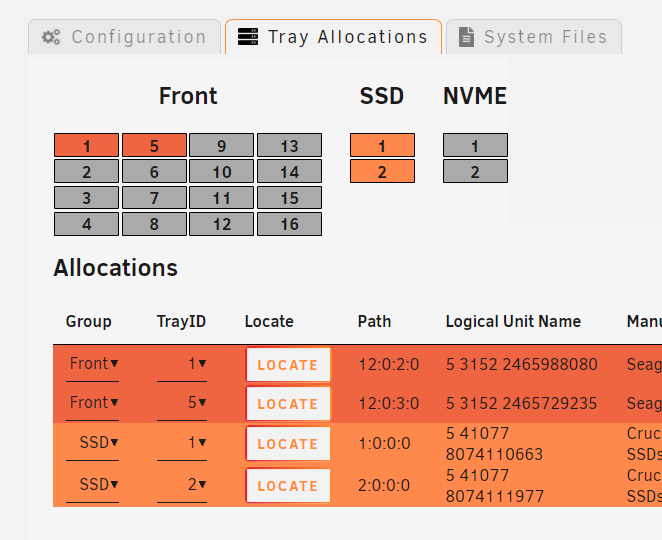The image size is (662, 540).
Task: Click the gears icon on Configuration tab
Action: [x=51, y=37]
